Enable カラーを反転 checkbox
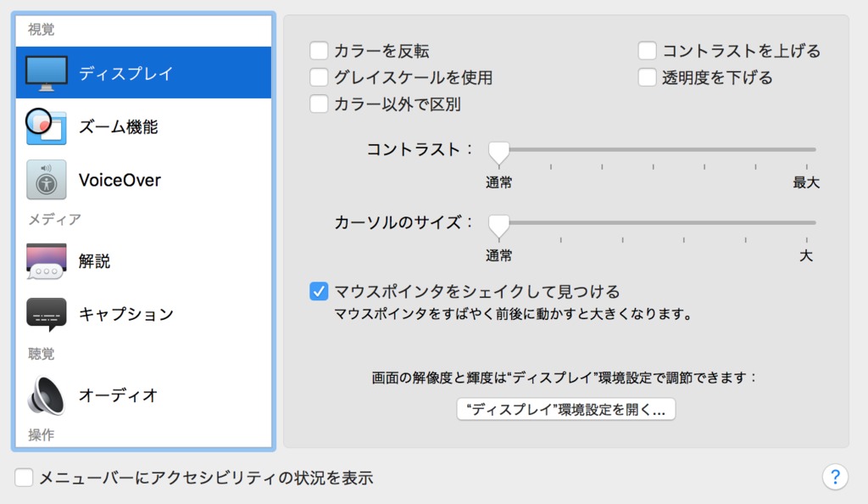 [319, 50]
